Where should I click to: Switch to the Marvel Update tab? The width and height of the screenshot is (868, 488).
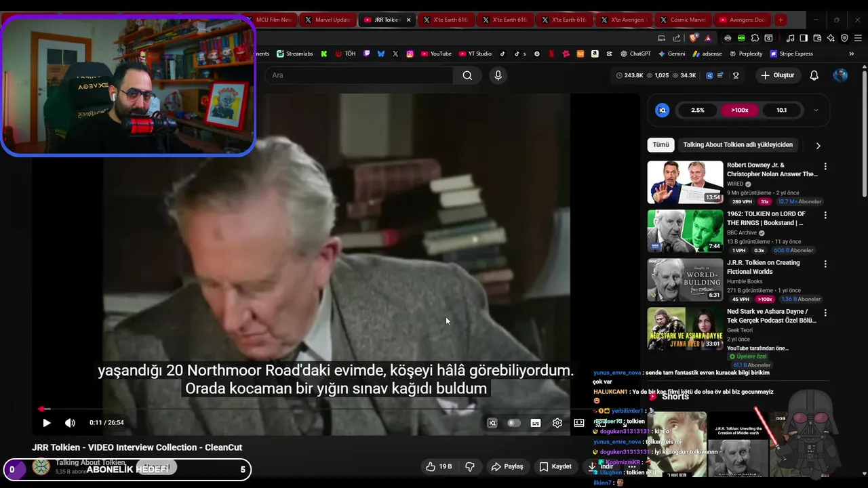pyautogui.click(x=327, y=20)
